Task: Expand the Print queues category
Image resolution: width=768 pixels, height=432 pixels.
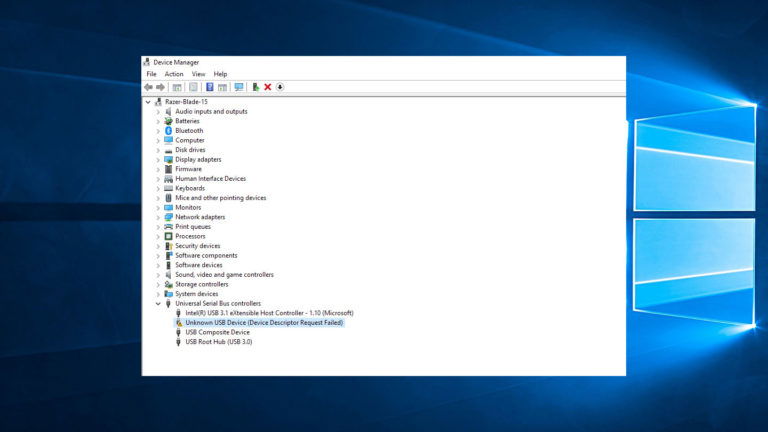Action: click(x=158, y=227)
